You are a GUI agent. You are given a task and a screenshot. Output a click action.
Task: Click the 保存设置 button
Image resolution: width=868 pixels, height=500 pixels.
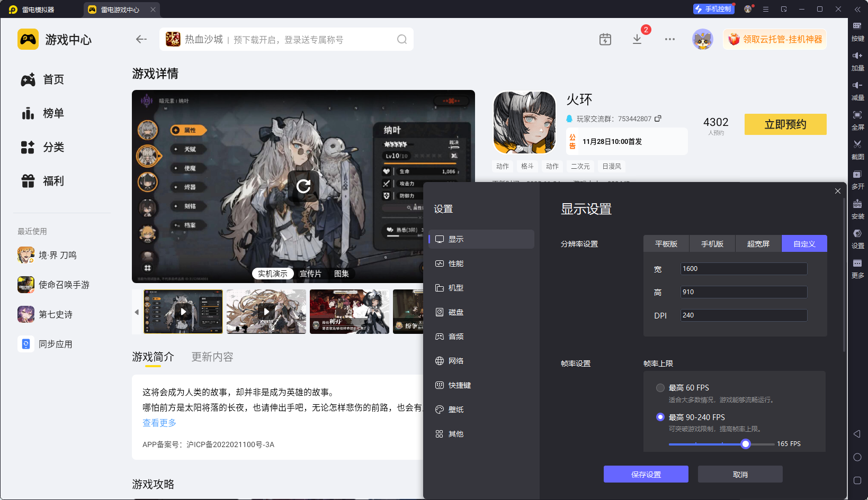click(x=646, y=475)
